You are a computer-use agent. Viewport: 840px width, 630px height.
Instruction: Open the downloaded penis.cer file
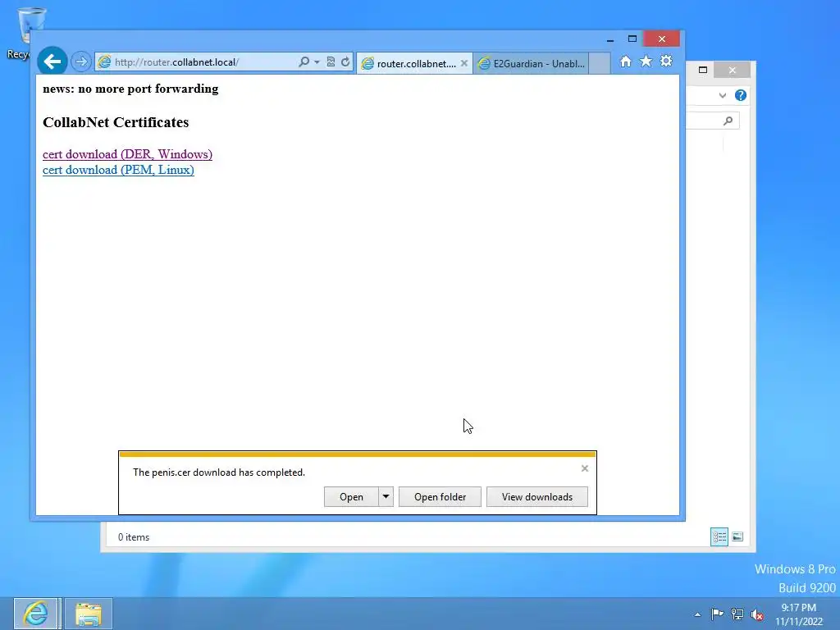point(351,497)
